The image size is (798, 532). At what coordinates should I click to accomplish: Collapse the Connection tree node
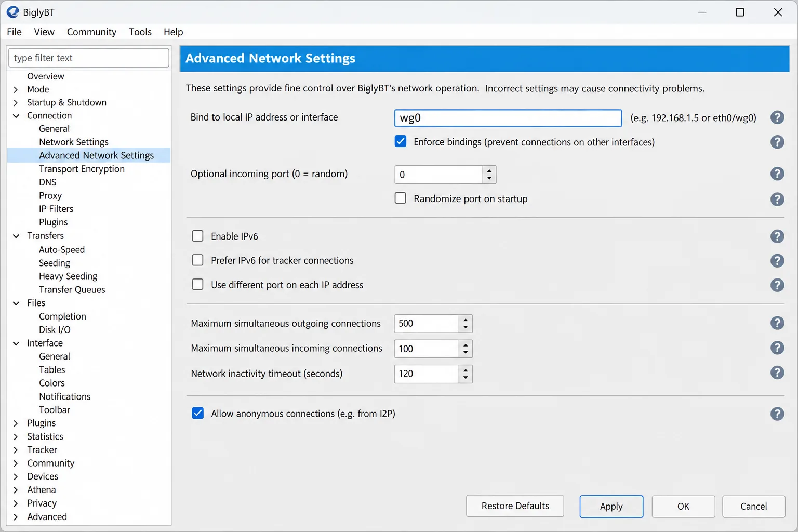tap(16, 116)
